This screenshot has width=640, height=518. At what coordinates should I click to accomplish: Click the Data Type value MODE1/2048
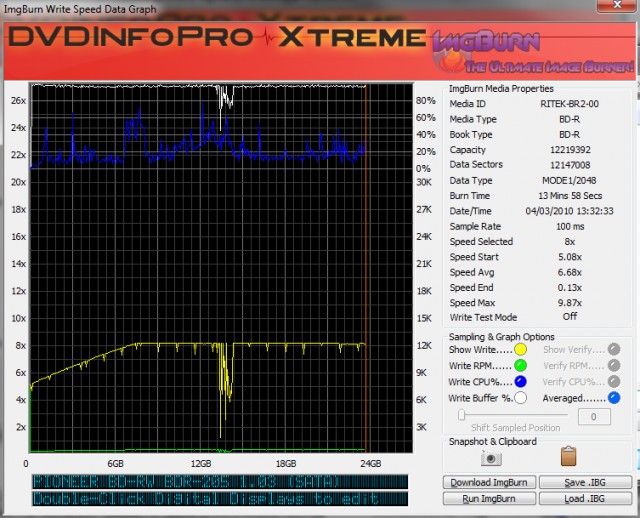pyautogui.click(x=569, y=180)
